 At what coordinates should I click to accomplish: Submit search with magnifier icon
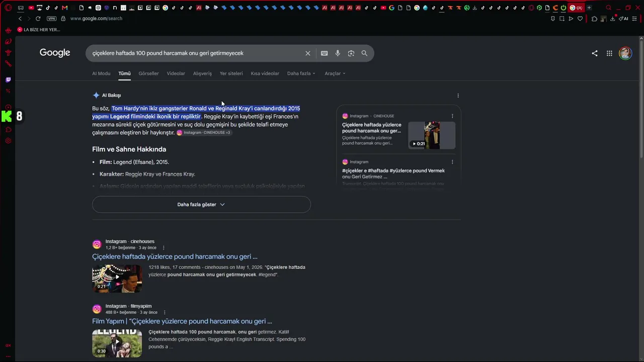point(364,53)
